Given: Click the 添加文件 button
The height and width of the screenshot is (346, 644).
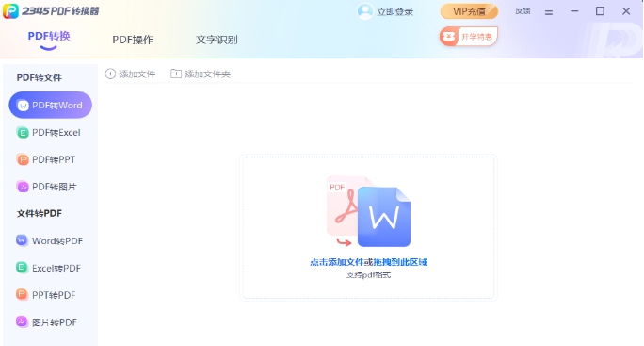Looking at the screenshot, I should [x=130, y=74].
